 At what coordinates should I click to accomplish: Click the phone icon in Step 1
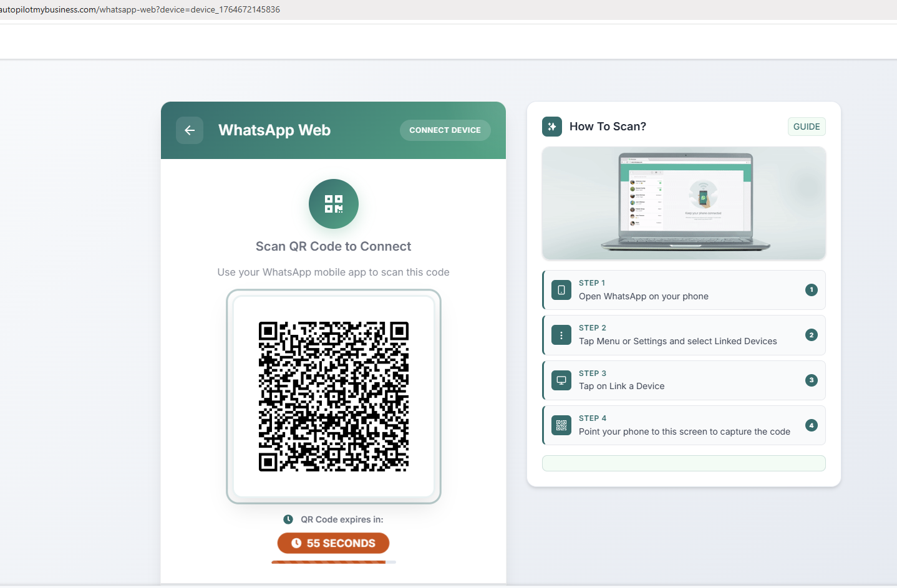[x=561, y=290]
